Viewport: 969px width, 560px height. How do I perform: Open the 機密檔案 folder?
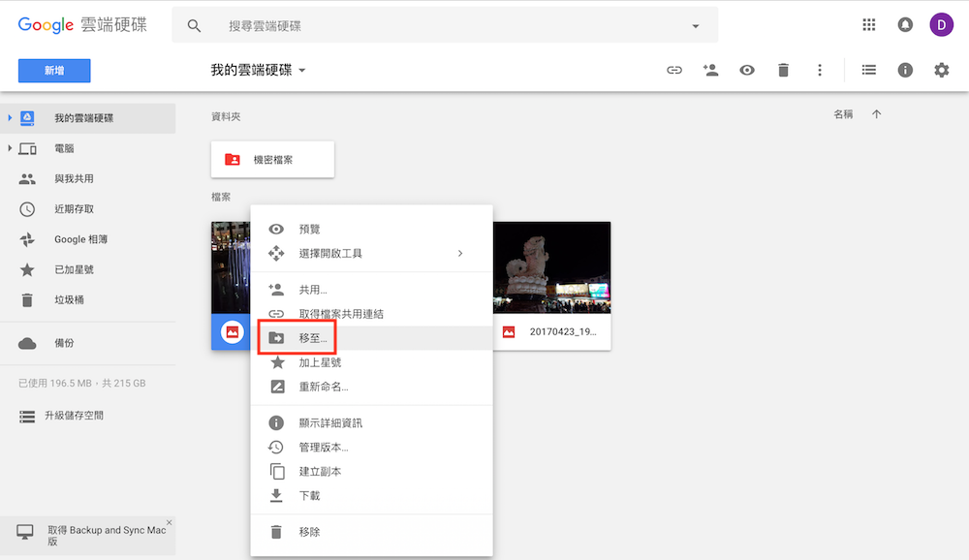pyautogui.click(x=272, y=159)
